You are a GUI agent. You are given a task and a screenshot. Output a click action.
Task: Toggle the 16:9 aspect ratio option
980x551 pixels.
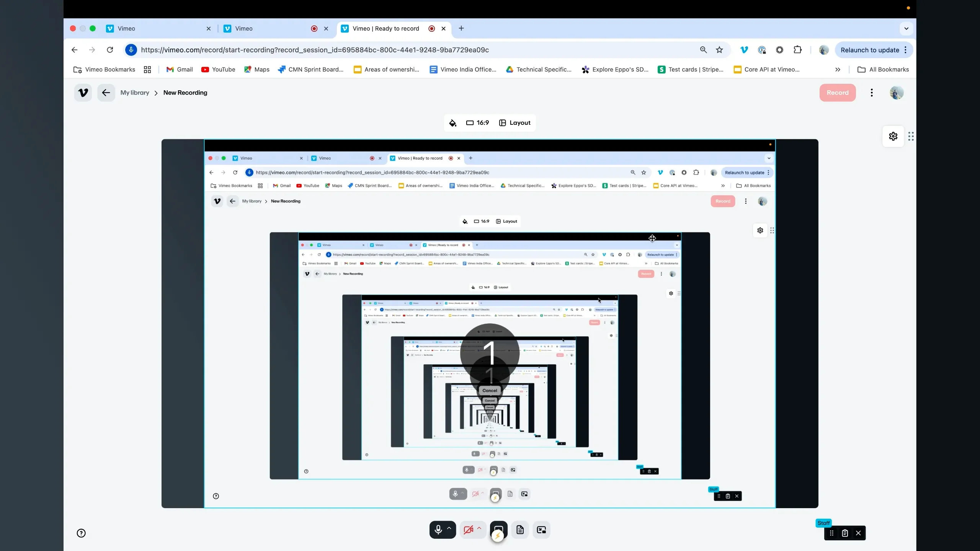pos(478,123)
